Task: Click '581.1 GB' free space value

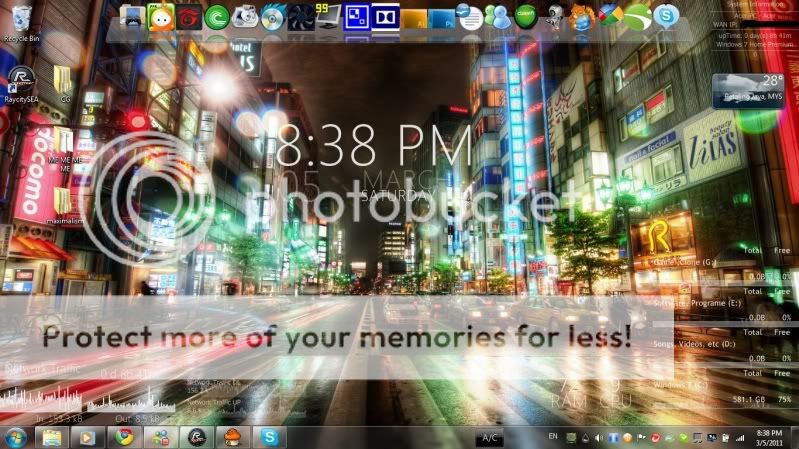Action: point(748,400)
